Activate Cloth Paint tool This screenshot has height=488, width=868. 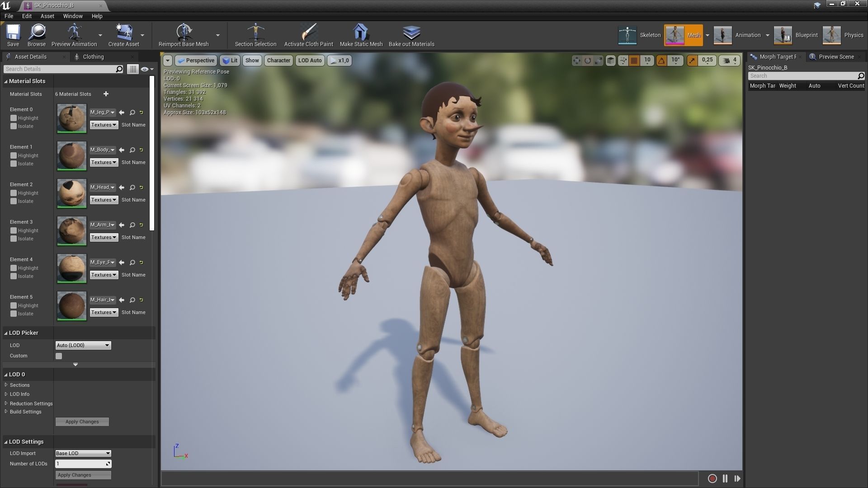point(308,35)
